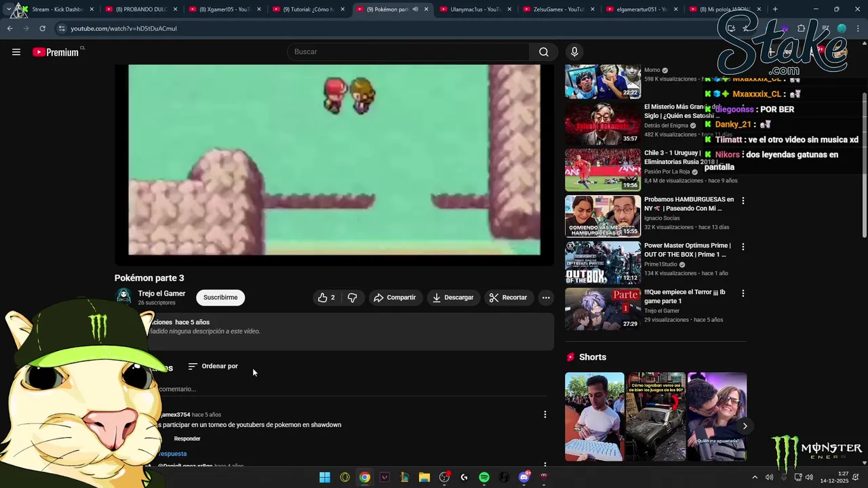The width and height of the screenshot is (868, 488).
Task: Like the Pokémon parte 3 video
Action: [x=327, y=298]
